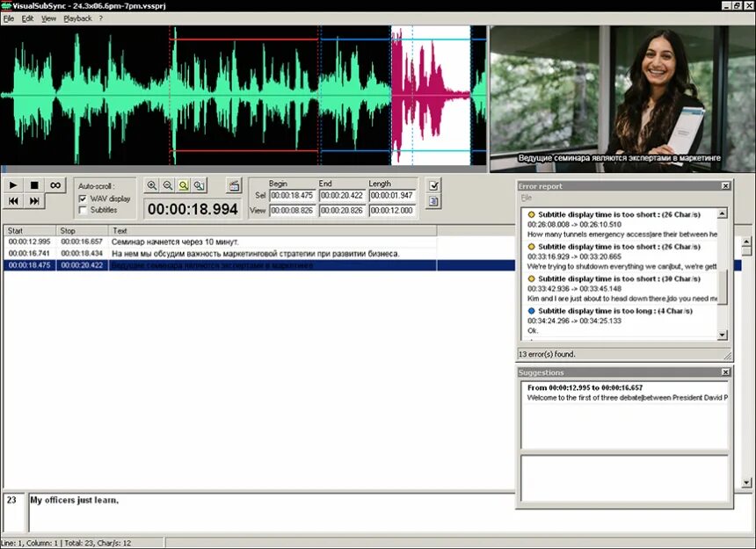Open the ? help menu
Screen dimensions: 756x549
click(101, 18)
